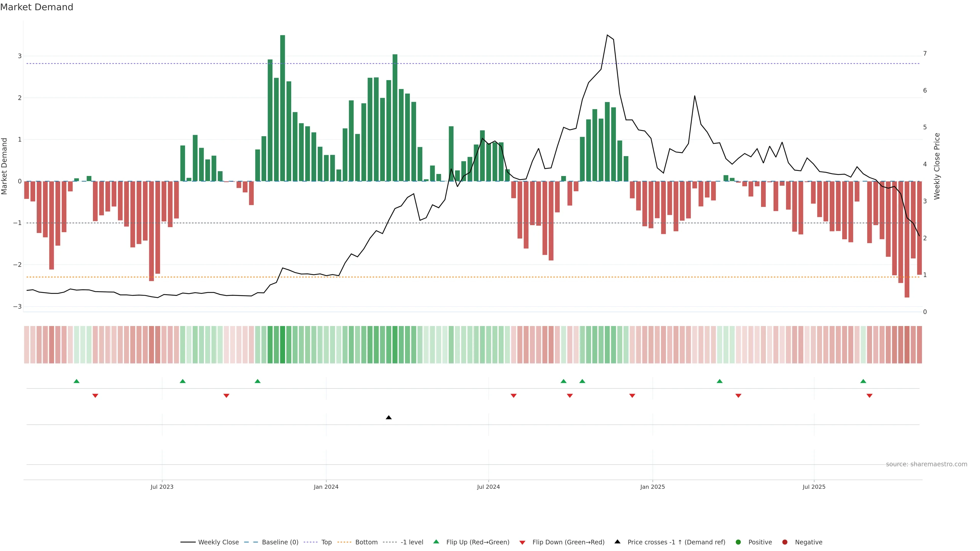The height and width of the screenshot is (551, 980).
Task: Click the Jan 2024 axis label
Action: 326,487
